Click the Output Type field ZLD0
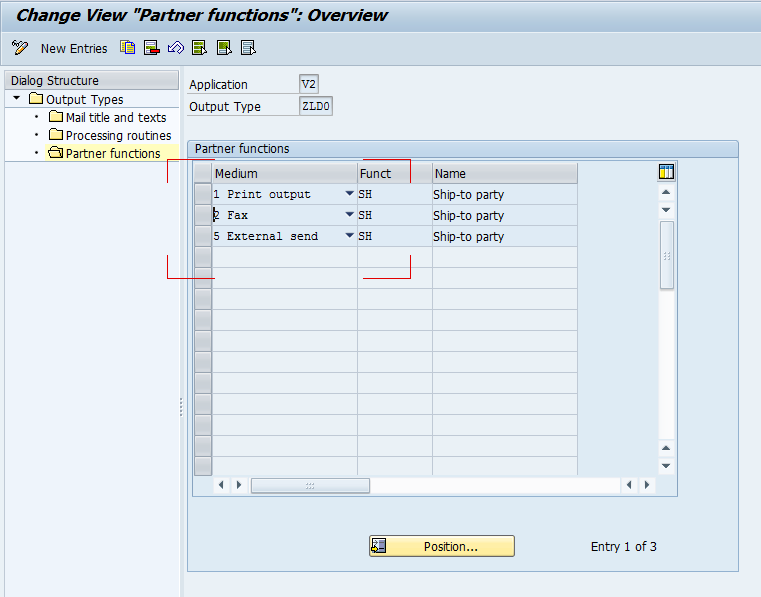 click(316, 106)
